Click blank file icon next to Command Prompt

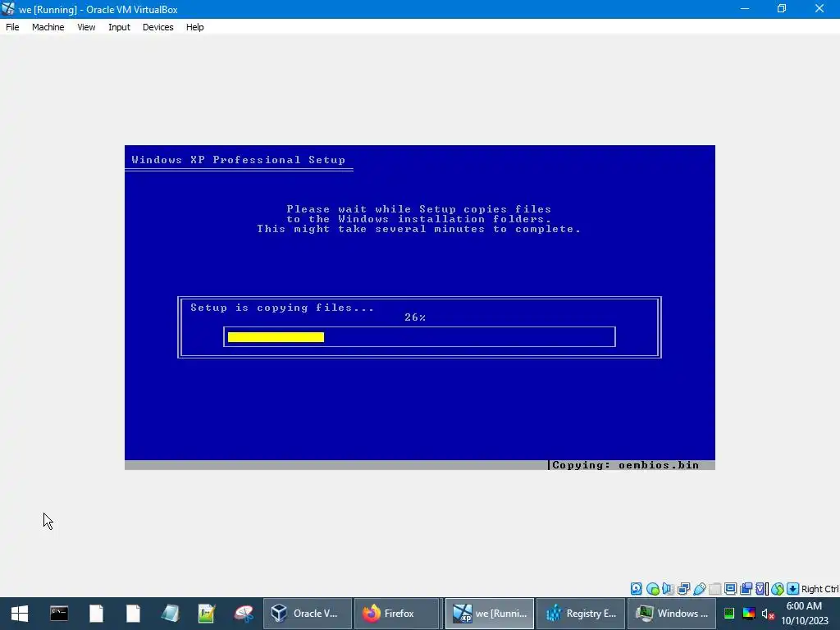(97, 614)
